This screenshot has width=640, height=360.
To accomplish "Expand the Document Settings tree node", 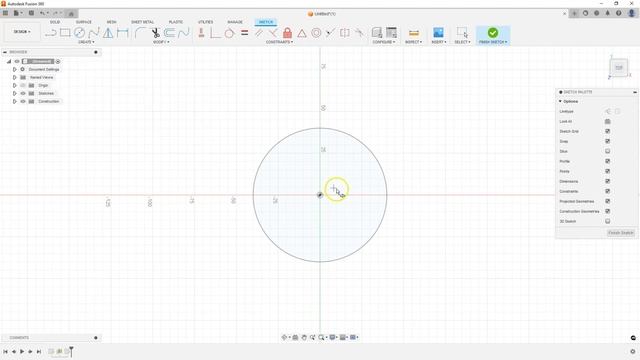I will pos(15,69).
